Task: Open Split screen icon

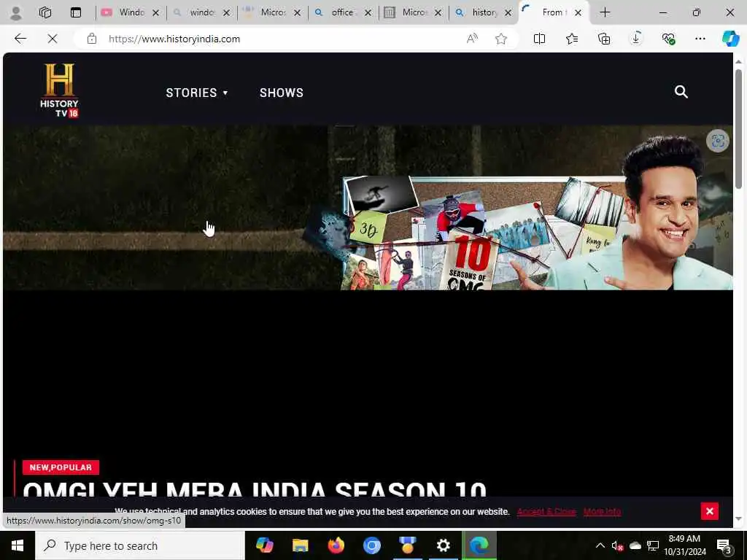Action: coord(539,39)
